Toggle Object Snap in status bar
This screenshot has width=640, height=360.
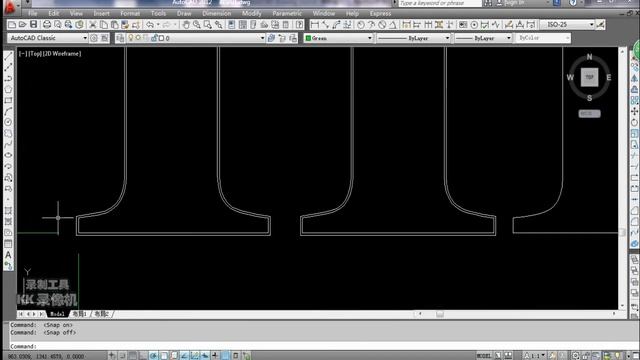(164, 356)
